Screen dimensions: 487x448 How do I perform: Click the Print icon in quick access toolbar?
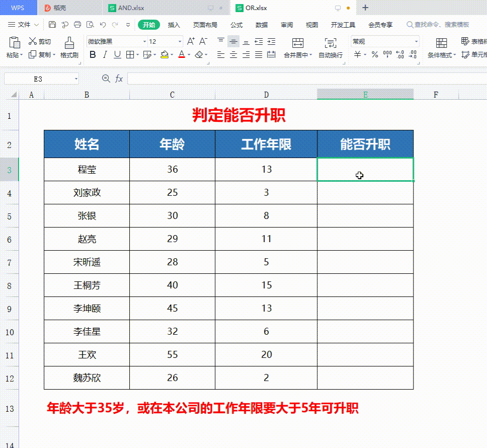pyautogui.click(x=77, y=25)
